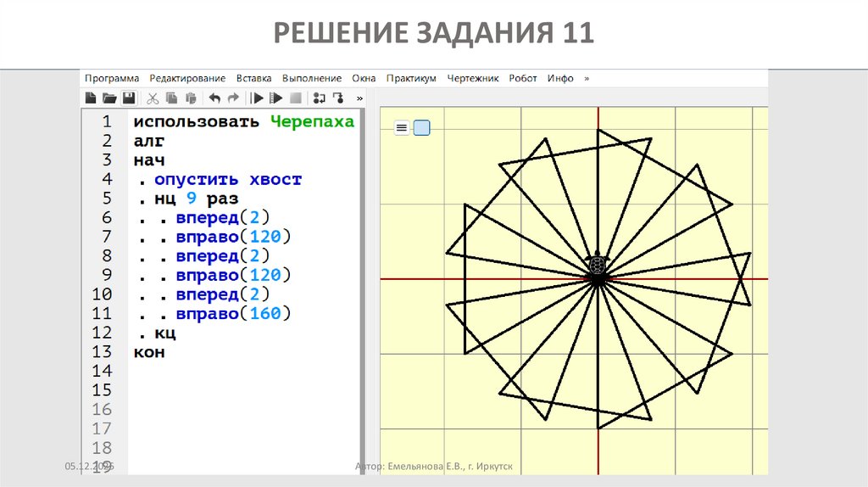Open the Окна menu

(364, 78)
